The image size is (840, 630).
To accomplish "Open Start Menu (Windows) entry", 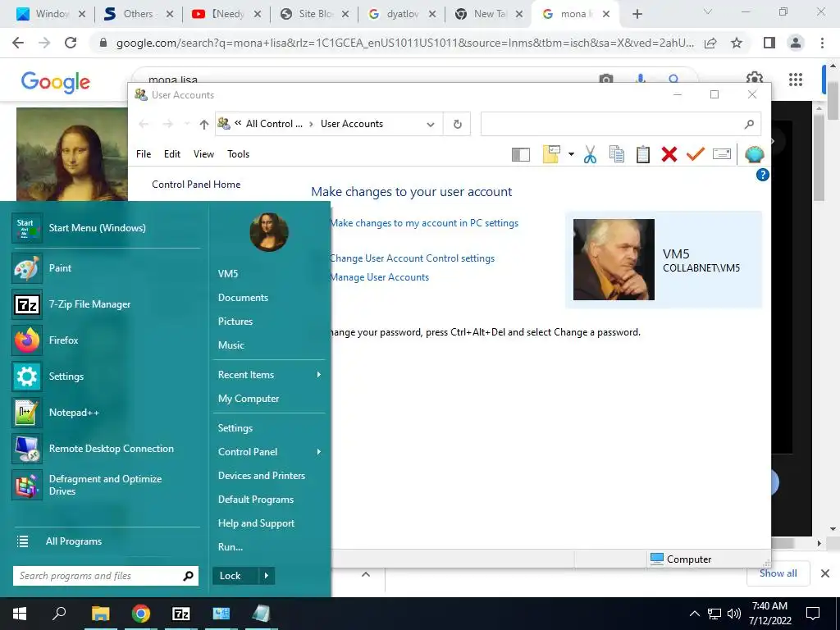I will pyautogui.click(x=106, y=228).
